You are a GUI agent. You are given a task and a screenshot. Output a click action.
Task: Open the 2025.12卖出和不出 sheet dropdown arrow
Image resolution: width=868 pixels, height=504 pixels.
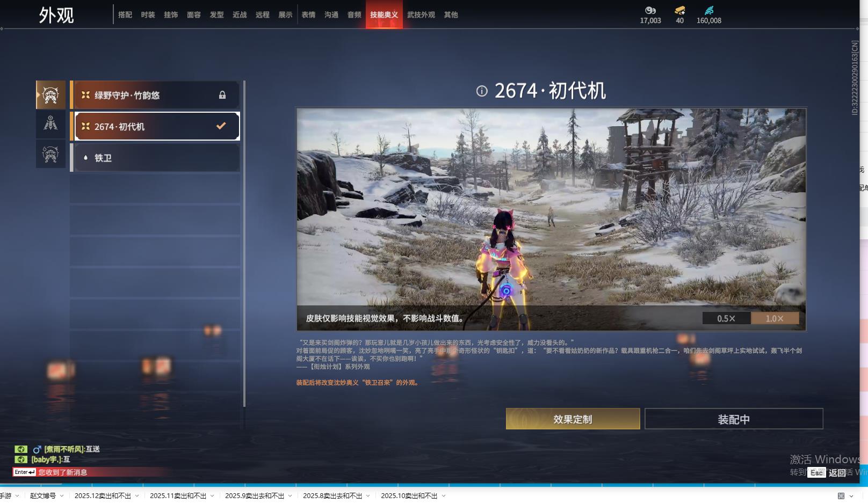(x=137, y=496)
